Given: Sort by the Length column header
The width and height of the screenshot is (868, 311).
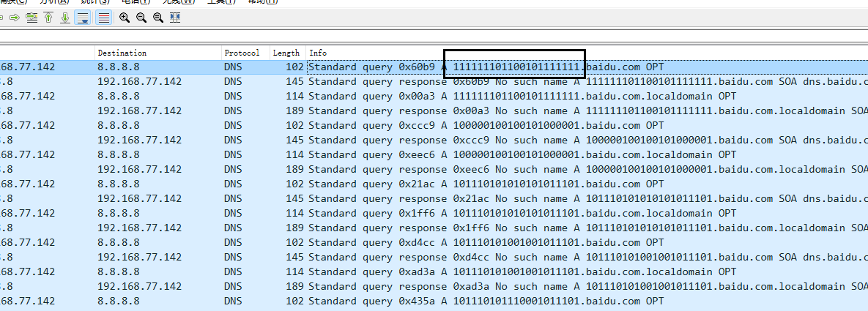Looking at the screenshot, I should [x=288, y=53].
